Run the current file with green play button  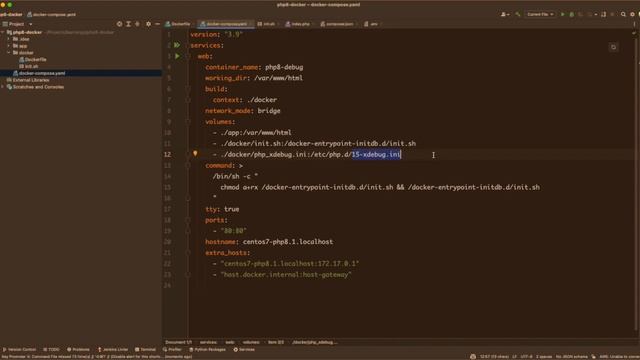562,14
